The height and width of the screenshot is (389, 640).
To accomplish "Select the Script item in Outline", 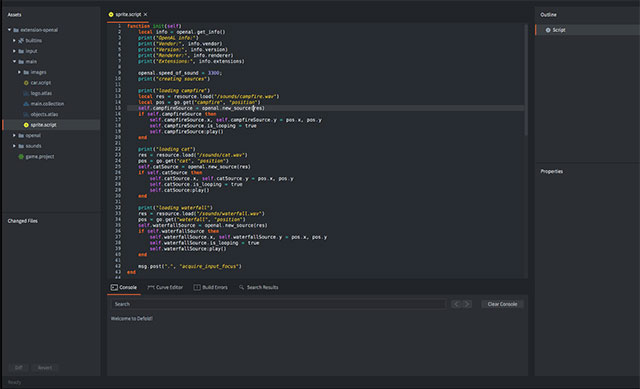I will coord(587,30).
